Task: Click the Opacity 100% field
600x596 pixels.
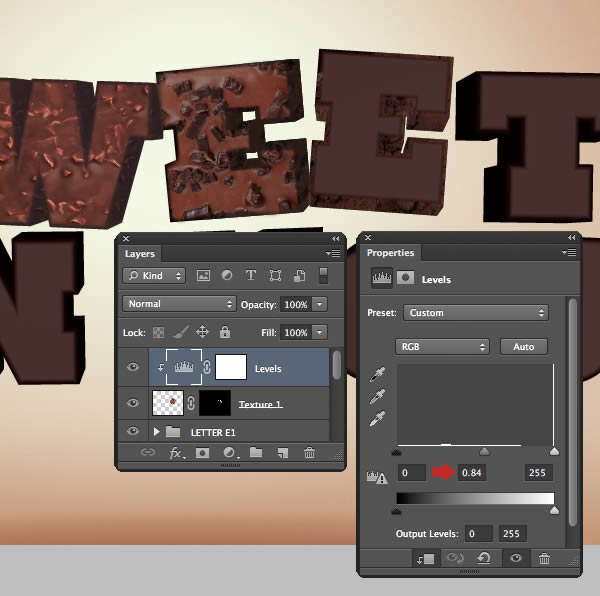Action: click(296, 305)
